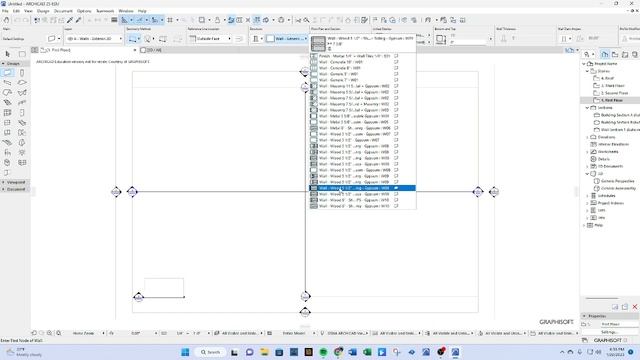The height and width of the screenshot is (360, 640).
Task: Select the Marquee tool in the toolbox
Action: click(22, 54)
